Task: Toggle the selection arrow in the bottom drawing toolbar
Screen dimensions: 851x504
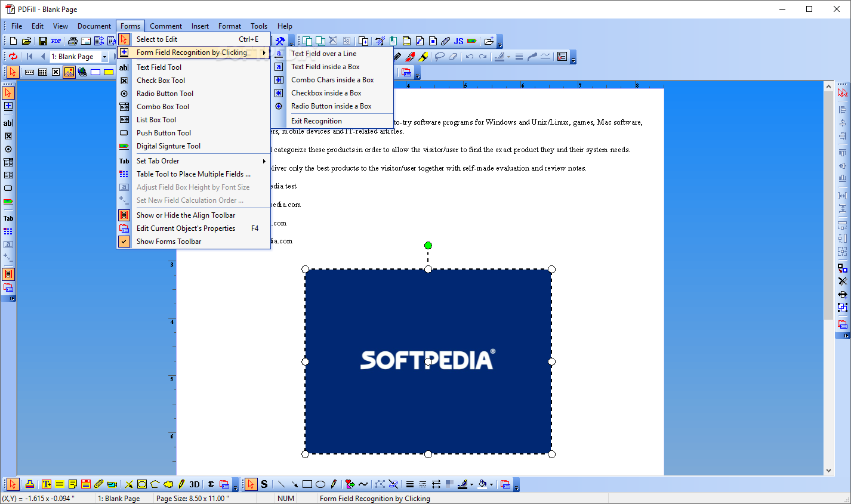Action: pyautogui.click(x=251, y=484)
